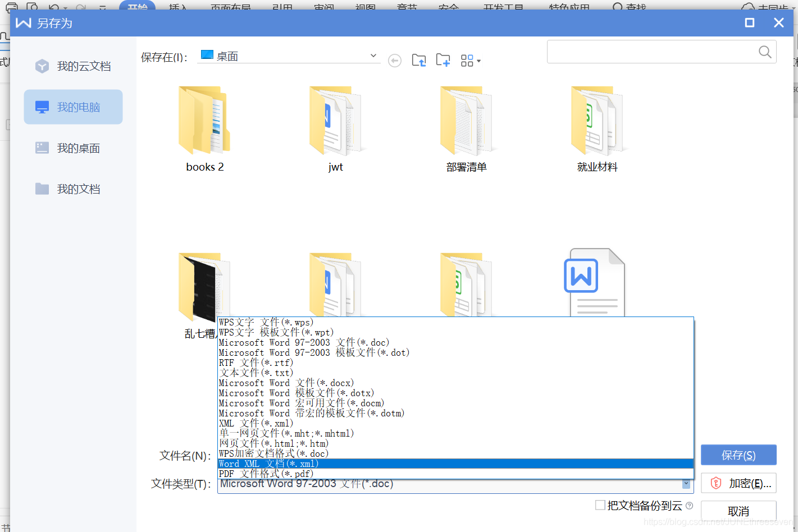
Task: Create a new folder icon
Action: tap(443, 60)
